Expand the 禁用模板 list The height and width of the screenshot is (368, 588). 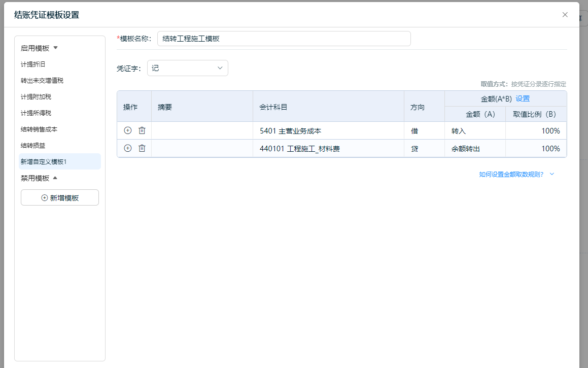tap(56, 178)
